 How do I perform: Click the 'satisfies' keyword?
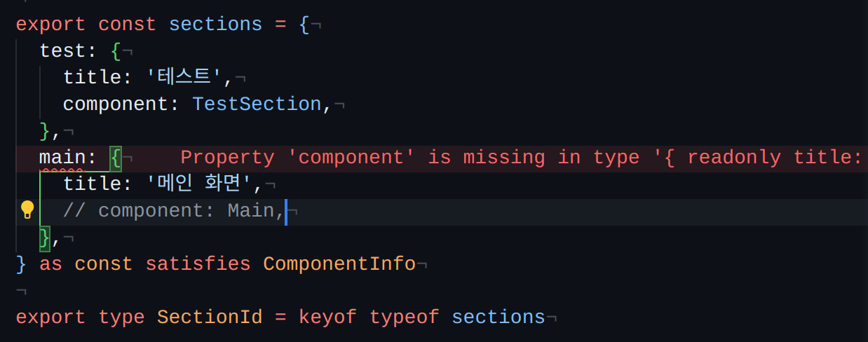coord(198,264)
